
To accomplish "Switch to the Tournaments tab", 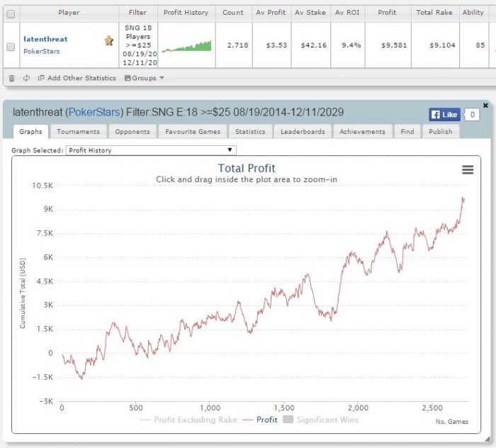I will coord(78,132).
